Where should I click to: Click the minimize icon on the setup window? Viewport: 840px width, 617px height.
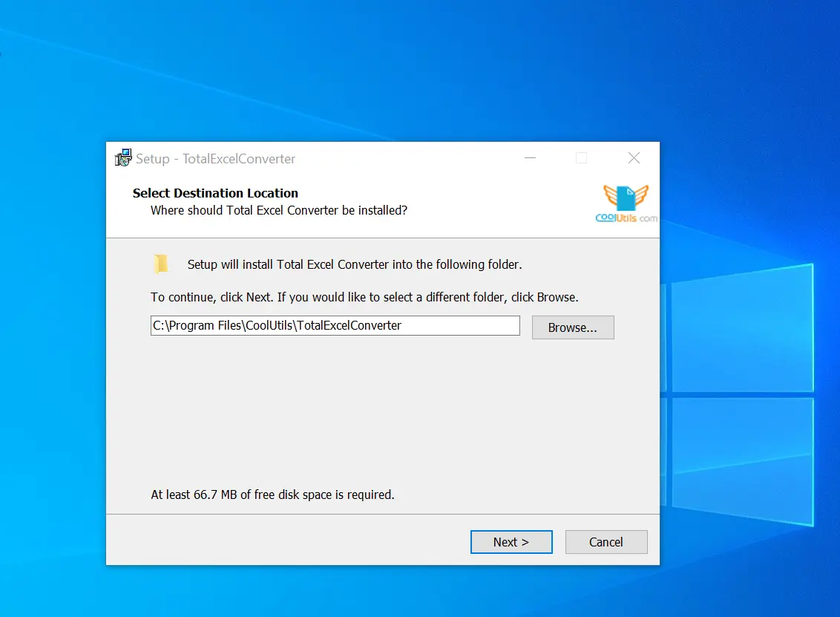coord(530,158)
